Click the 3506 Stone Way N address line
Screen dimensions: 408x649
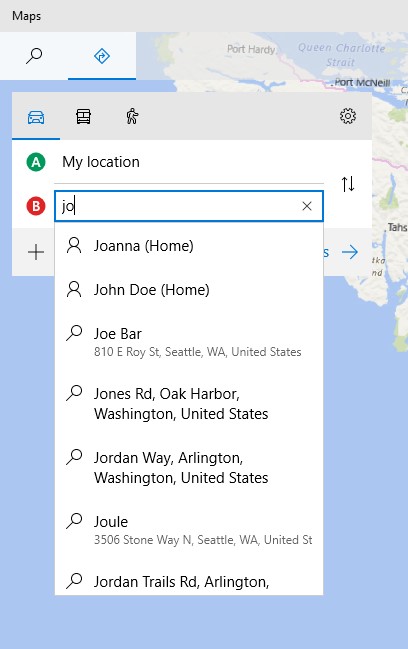click(x=203, y=540)
